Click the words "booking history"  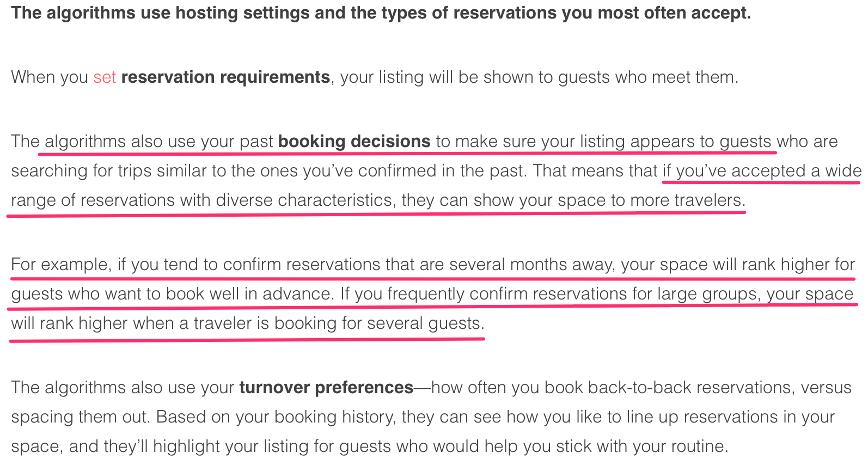click(x=335, y=417)
